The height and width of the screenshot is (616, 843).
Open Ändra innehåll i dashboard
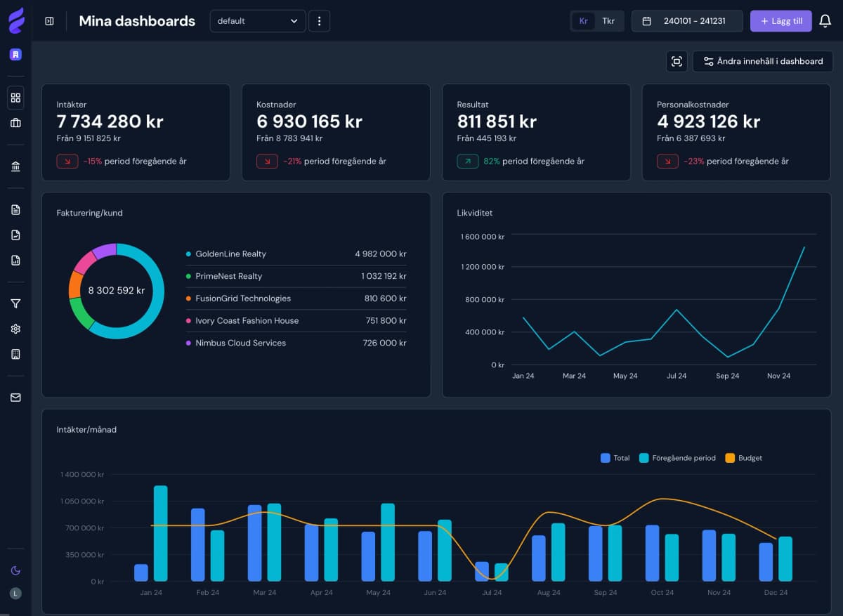763,61
